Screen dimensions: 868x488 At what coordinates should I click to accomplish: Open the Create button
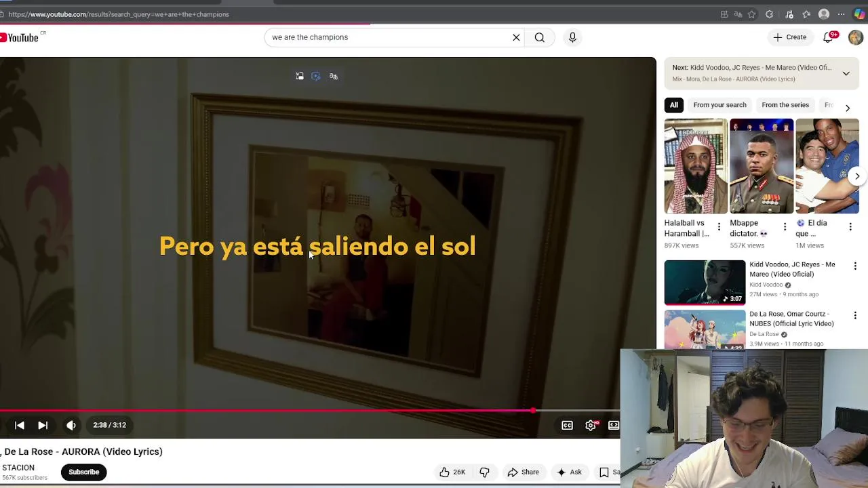tap(790, 37)
